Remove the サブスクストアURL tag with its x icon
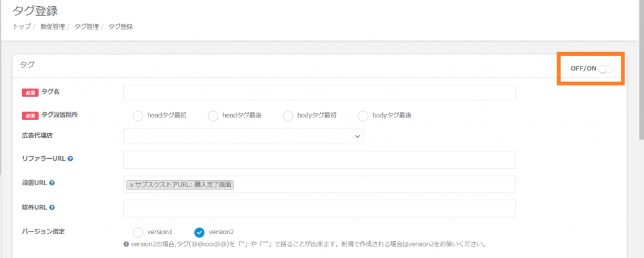 click(x=131, y=185)
